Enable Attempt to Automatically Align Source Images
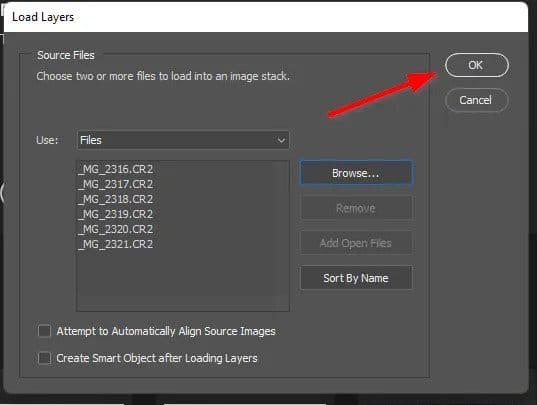Image resolution: width=537 pixels, height=405 pixels. click(44, 331)
